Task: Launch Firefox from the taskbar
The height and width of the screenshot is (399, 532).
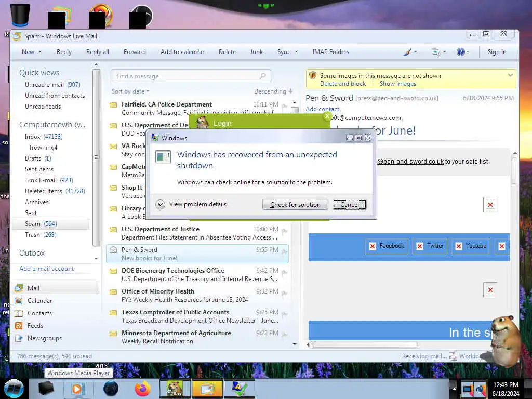Action: coord(143,389)
